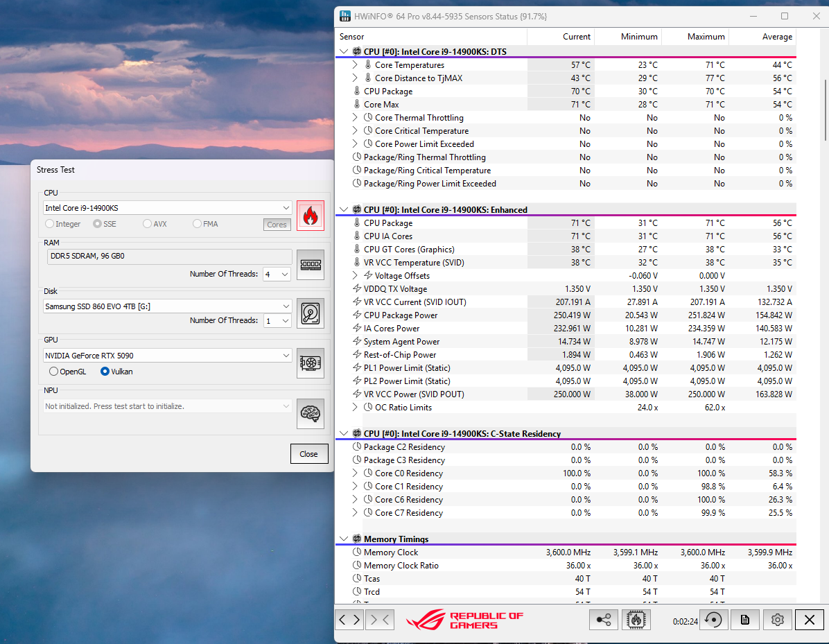Viewport: 829px width, 644px height.
Task: Click the collapse arrows pair in HWiNFO toolbar
Action: pyautogui.click(x=380, y=620)
